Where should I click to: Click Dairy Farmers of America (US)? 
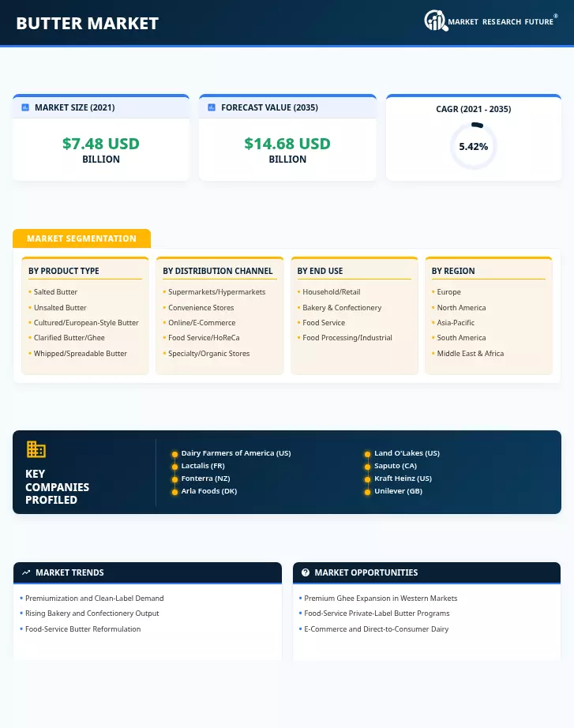click(236, 453)
